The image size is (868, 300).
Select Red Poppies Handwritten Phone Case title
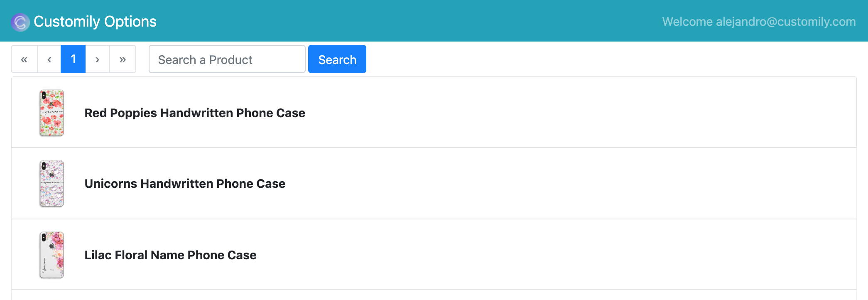(x=195, y=113)
